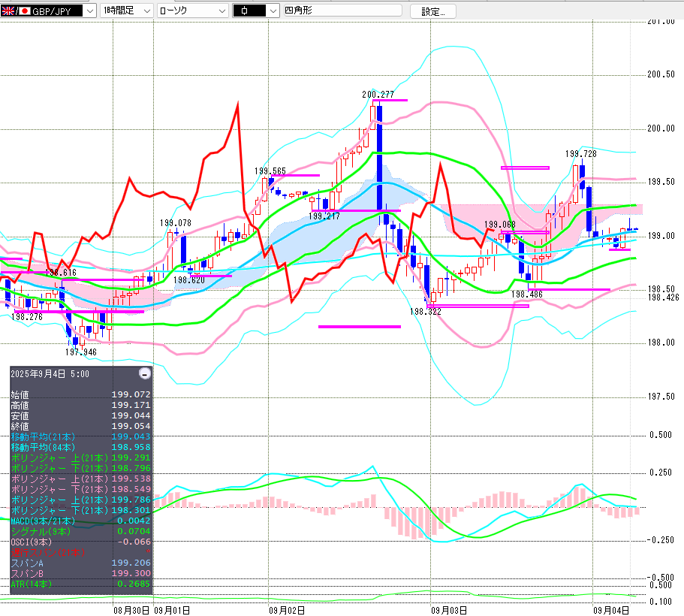The height and width of the screenshot is (616, 684).
Task: Click the 200.50 price axis label
Action: pos(661,74)
